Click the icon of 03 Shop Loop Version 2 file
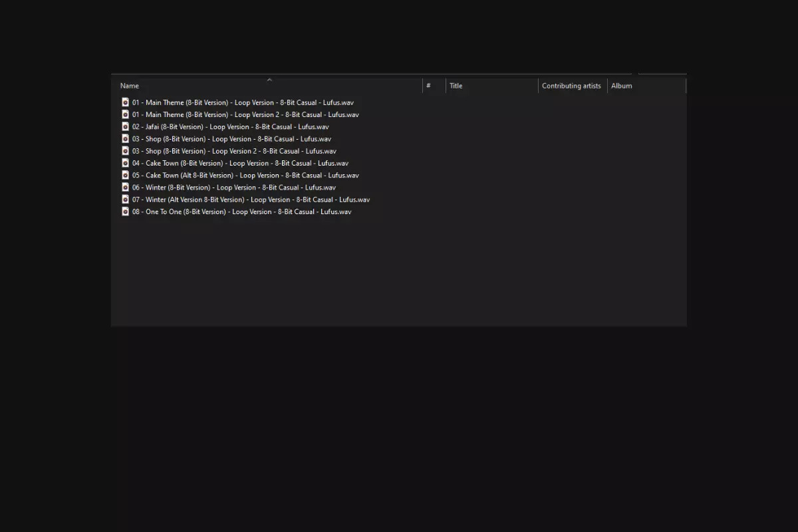Viewport: 798px width, 532px height. (x=125, y=151)
